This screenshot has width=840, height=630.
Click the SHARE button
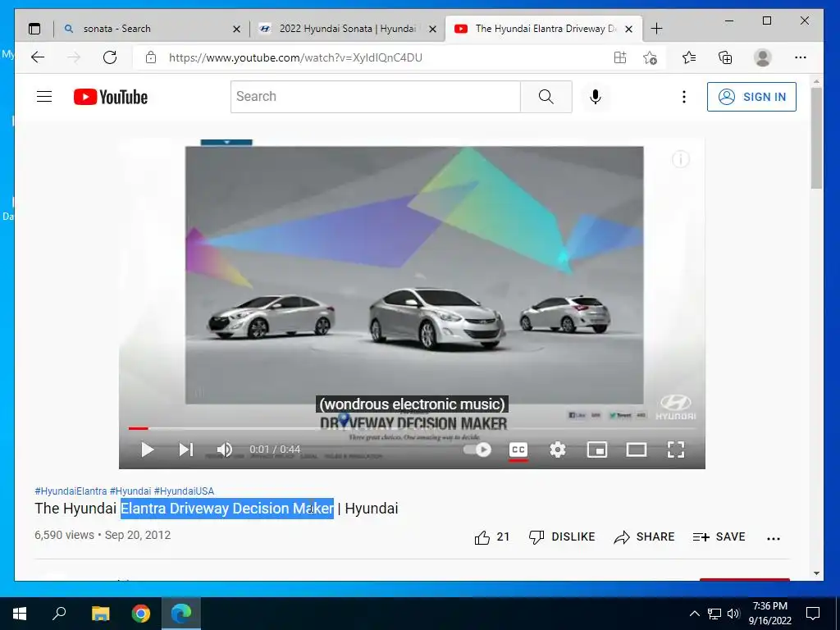coord(644,536)
